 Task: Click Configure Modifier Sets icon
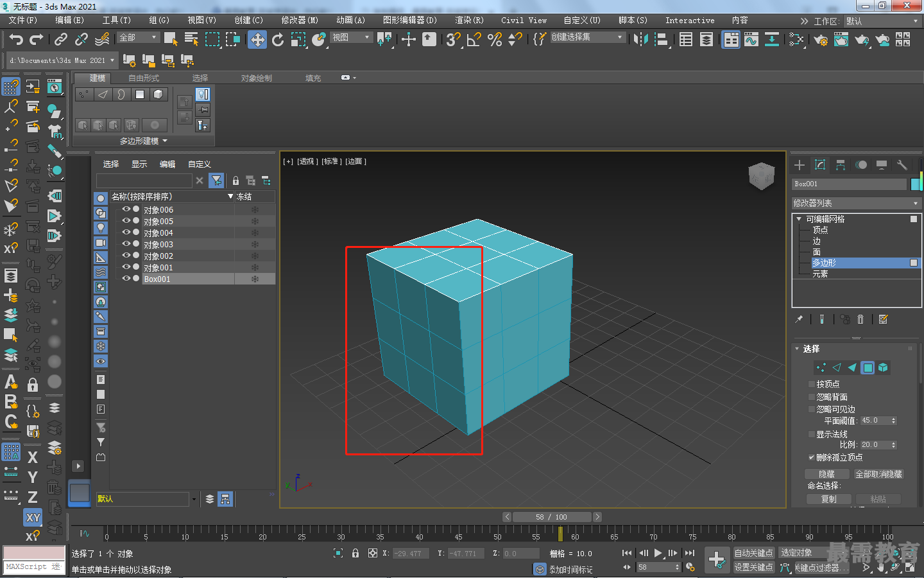[883, 319]
